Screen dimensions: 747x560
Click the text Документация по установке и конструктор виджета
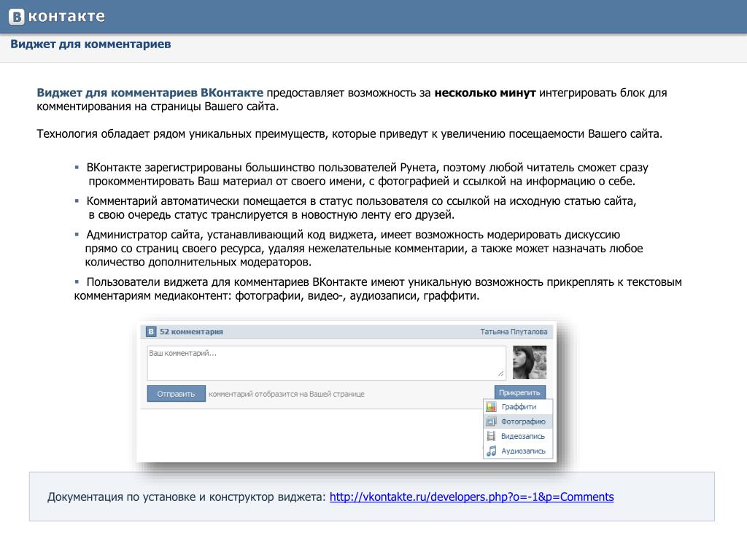[186, 497]
